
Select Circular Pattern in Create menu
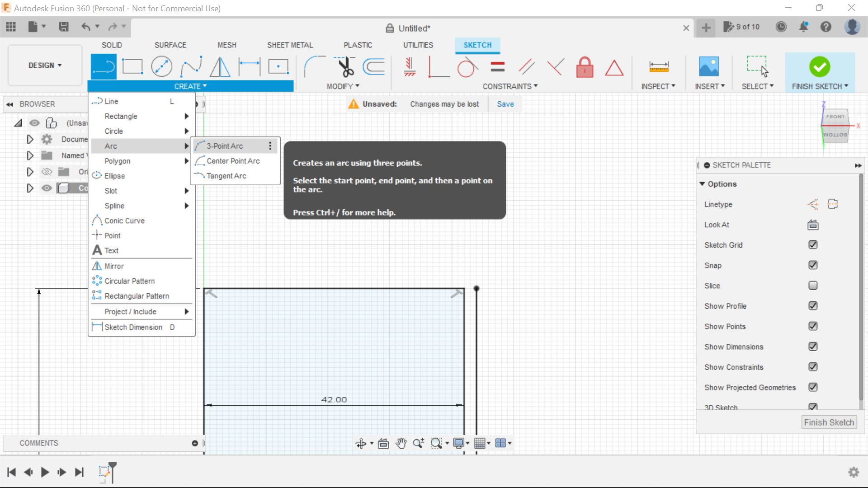point(142,281)
